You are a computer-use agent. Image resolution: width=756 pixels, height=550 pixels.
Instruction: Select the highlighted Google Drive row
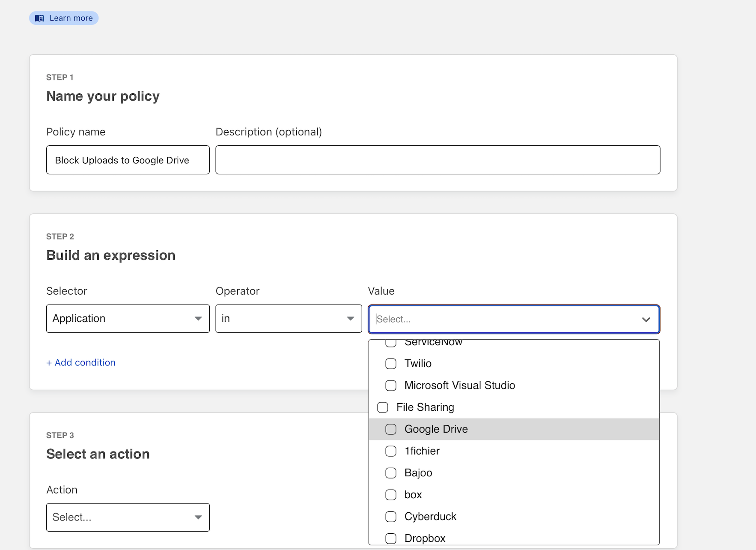coord(436,429)
